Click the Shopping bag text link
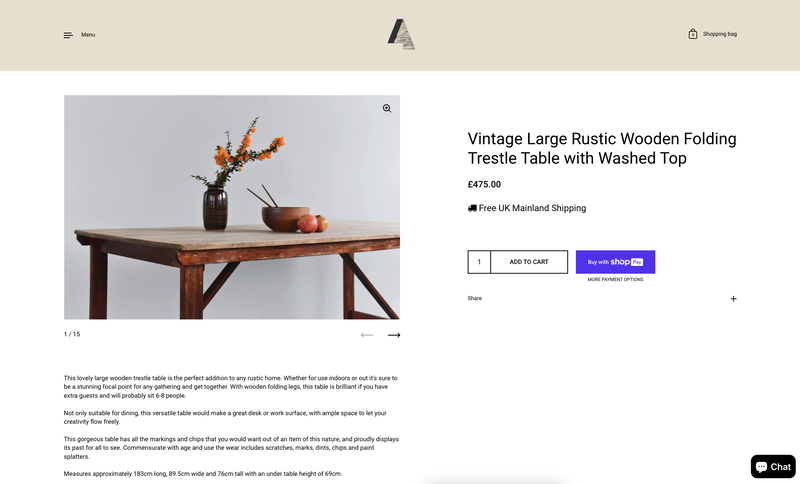Image resolution: width=800 pixels, height=484 pixels. tap(719, 34)
